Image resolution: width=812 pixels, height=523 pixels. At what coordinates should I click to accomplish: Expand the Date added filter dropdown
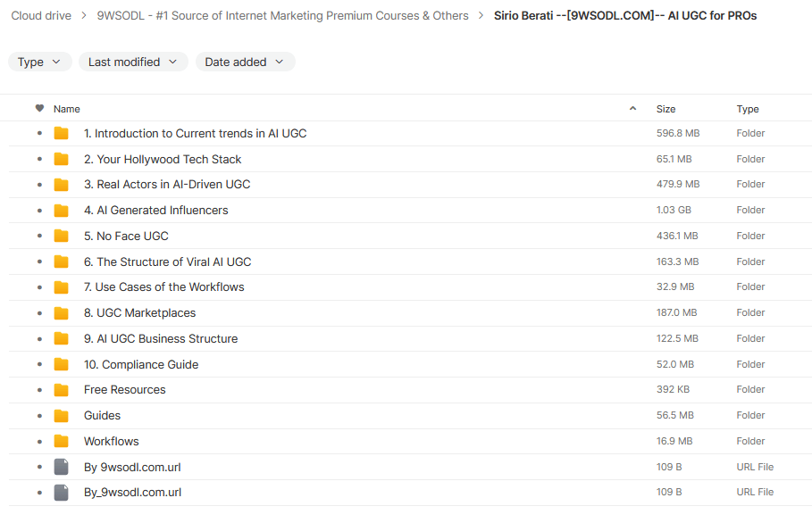click(245, 62)
